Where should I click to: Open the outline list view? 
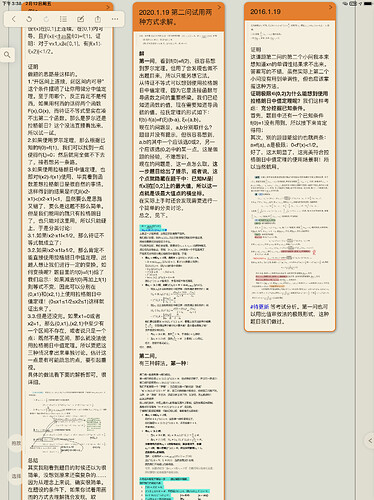pos(63,19)
